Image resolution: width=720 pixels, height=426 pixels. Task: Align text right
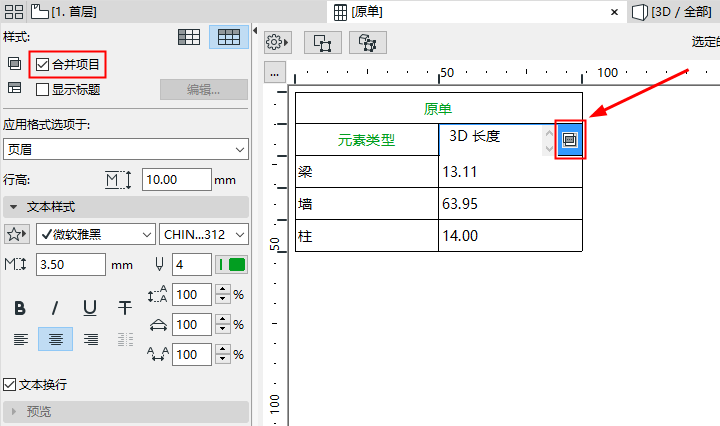pos(90,339)
